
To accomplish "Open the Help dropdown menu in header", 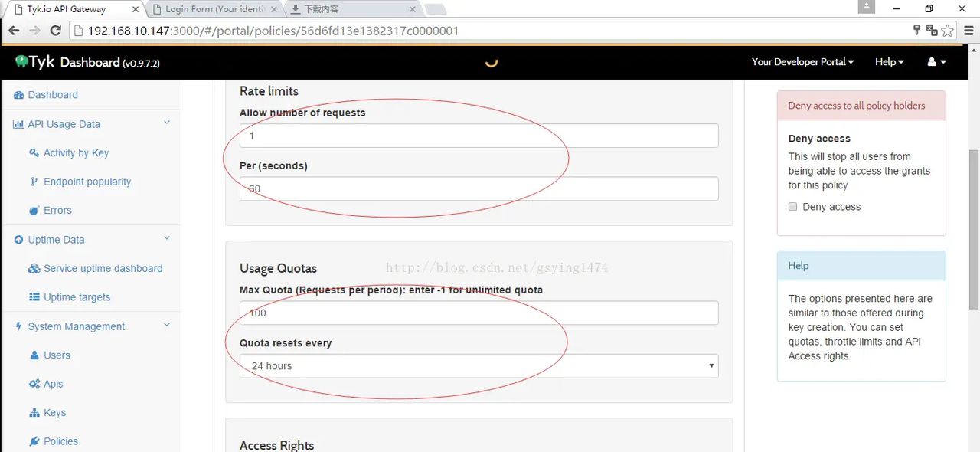I will pyautogui.click(x=890, y=62).
